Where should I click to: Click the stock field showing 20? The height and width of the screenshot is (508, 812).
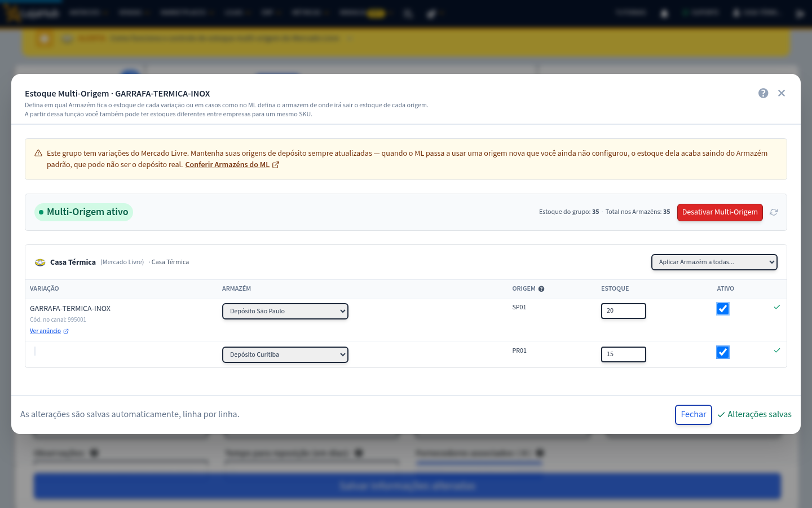[624, 311]
